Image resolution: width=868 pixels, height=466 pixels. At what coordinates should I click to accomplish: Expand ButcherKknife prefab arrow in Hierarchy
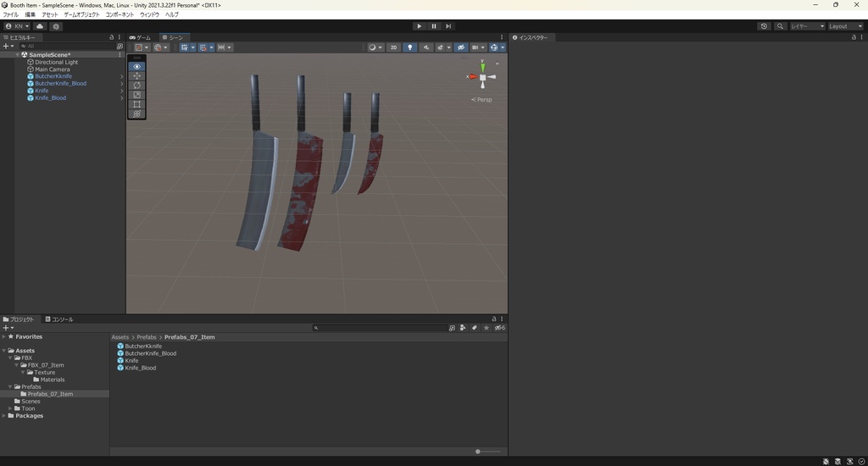tap(122, 76)
